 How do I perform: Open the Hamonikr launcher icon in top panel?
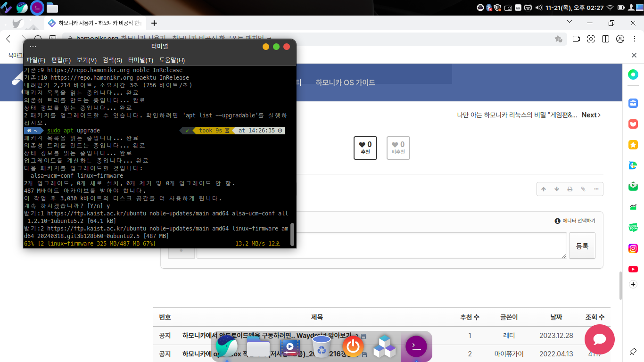pyautogui.click(x=6, y=8)
